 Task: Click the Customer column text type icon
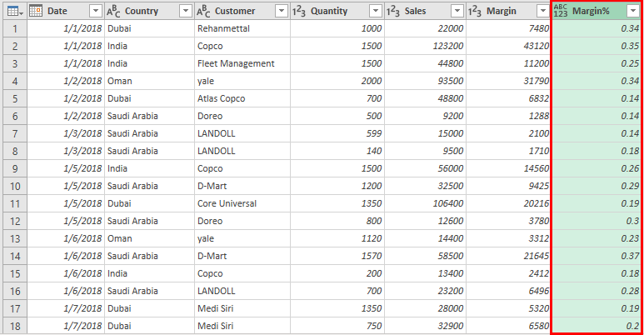click(x=203, y=12)
